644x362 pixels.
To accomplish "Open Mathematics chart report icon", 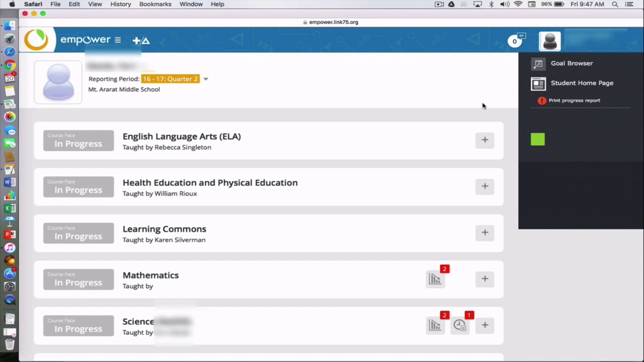I will (x=435, y=279).
